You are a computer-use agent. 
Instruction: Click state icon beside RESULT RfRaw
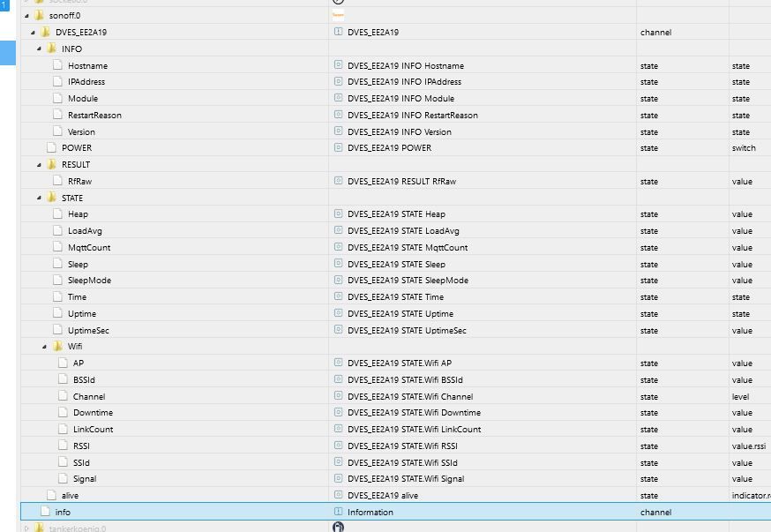click(338, 181)
